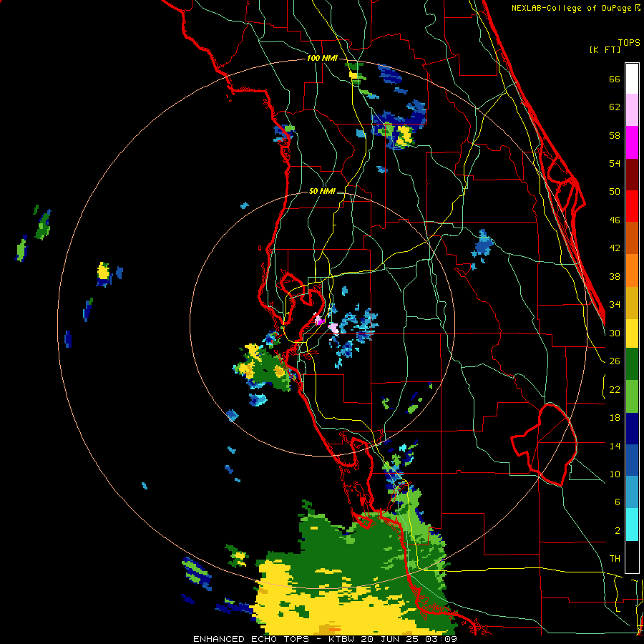Click the dark green 26 kft legend swatch
Viewport: 644px width, 644px height.
pos(632,364)
